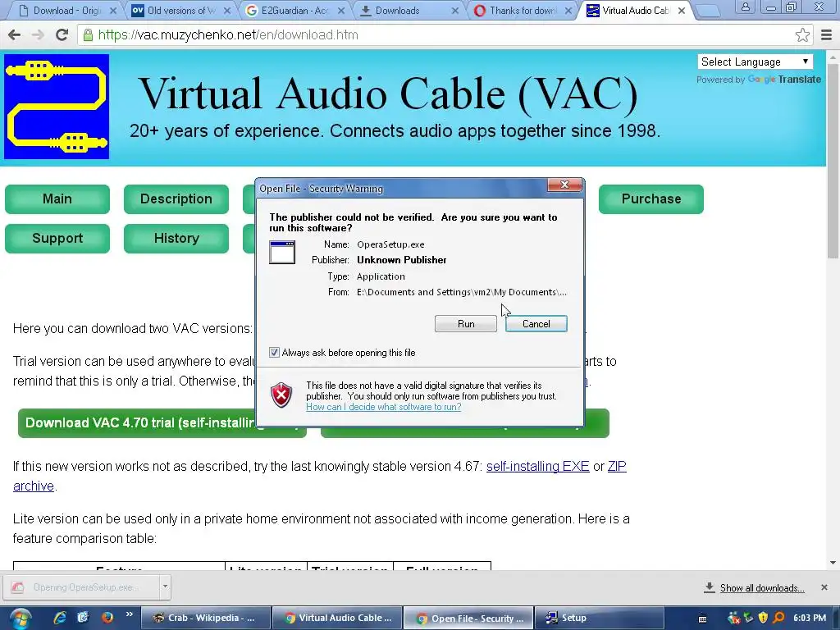Open the Windows Start orb

[20, 619]
